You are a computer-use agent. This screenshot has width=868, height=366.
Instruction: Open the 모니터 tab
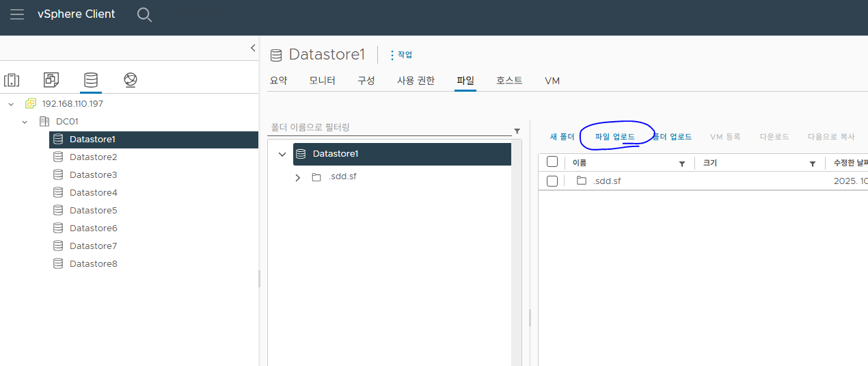tap(322, 80)
